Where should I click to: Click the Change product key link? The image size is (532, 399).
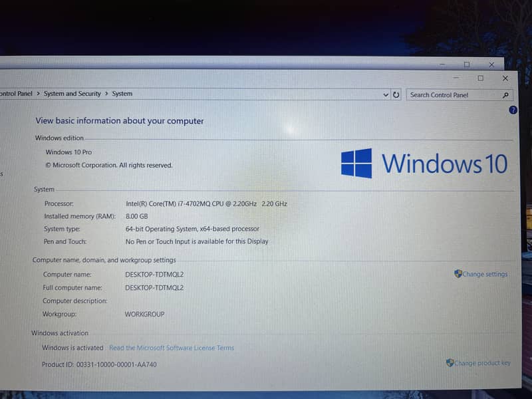(x=482, y=363)
